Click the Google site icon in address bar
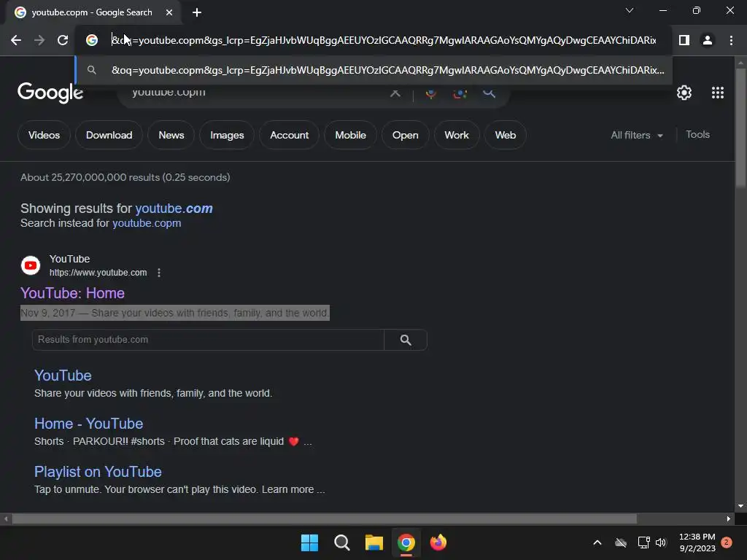 92,41
